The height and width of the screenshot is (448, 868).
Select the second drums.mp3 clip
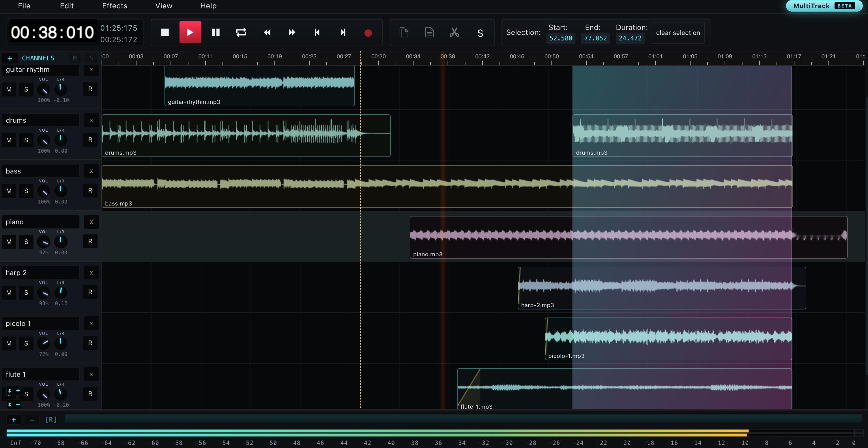[683, 135]
